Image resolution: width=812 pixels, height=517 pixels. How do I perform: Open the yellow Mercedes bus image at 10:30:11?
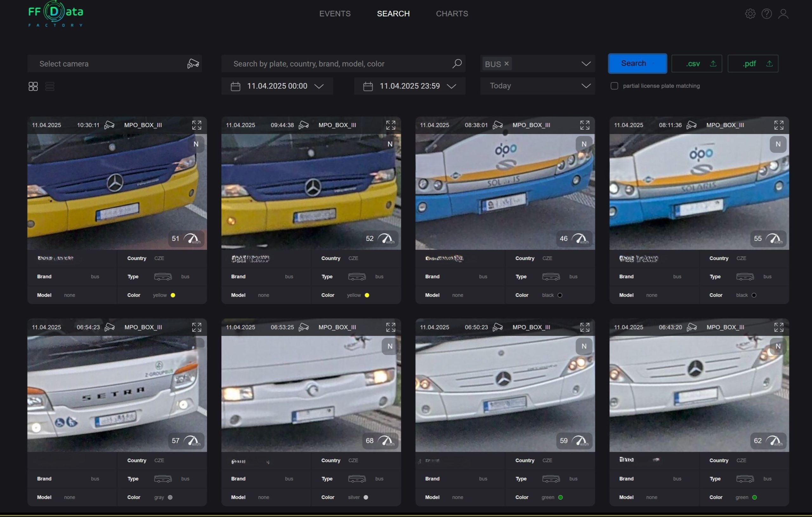(x=117, y=192)
